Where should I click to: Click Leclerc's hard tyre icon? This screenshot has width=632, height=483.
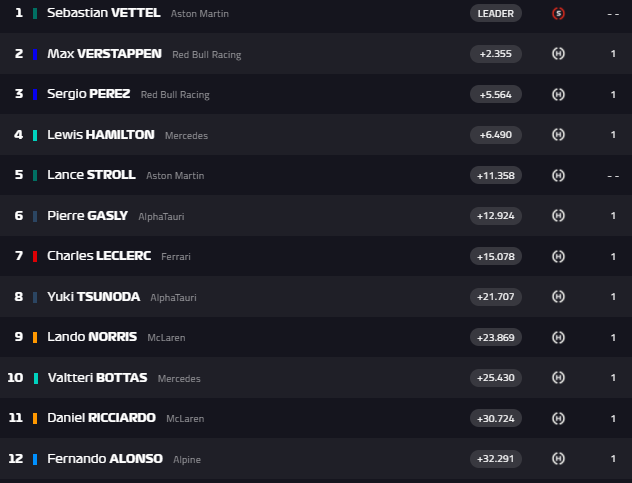click(x=558, y=256)
